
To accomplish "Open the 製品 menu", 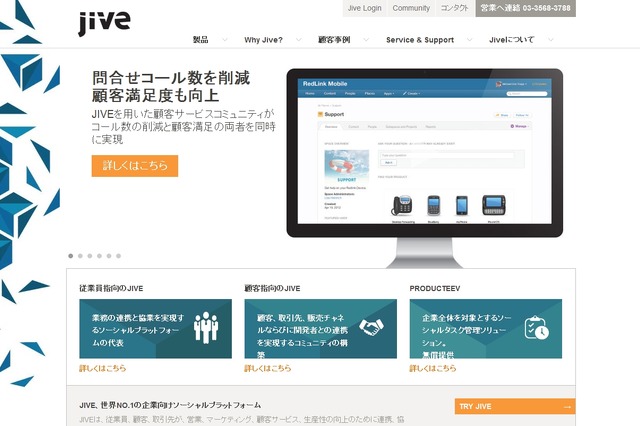I will coord(200,40).
